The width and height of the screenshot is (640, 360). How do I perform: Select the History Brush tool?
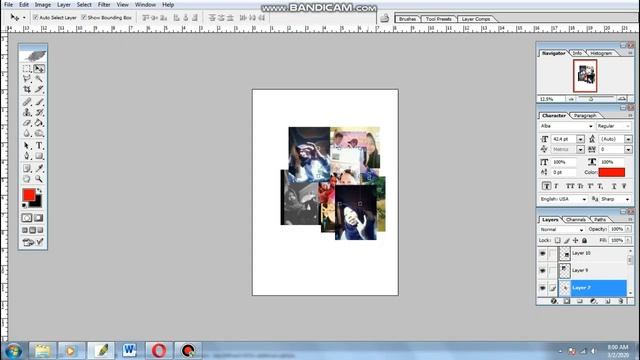[x=39, y=112]
